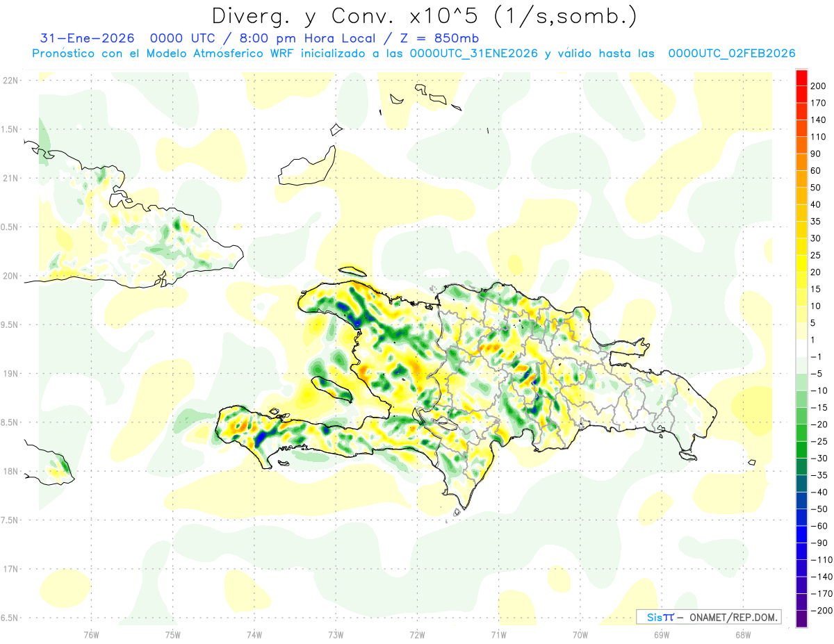Select valid-until time '0000UTC_02FEB2026'

point(731,53)
